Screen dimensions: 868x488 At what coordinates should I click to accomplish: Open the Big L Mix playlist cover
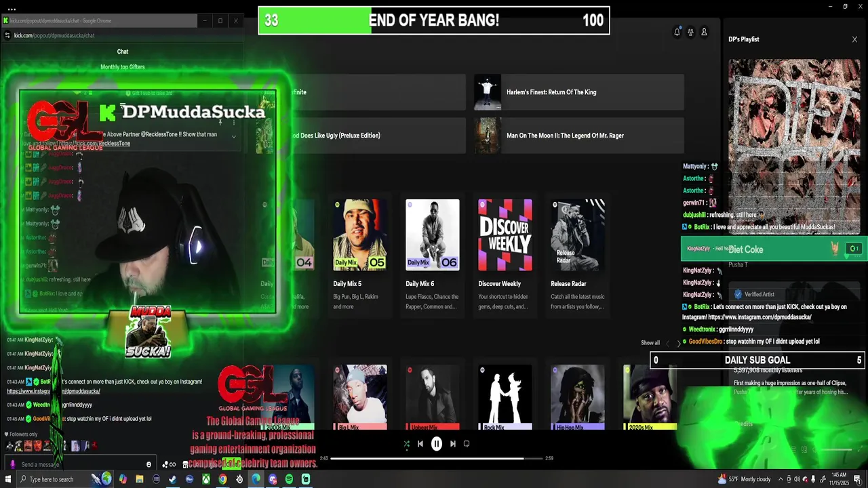(x=360, y=398)
